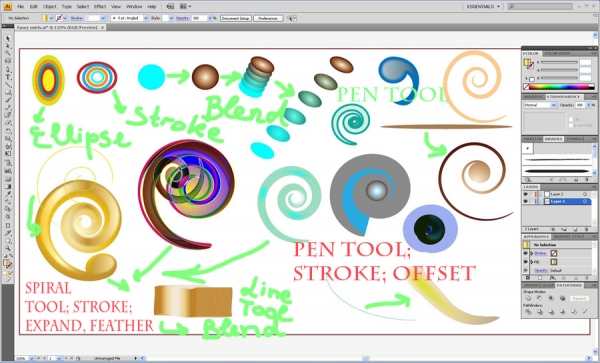The width and height of the screenshot is (600, 363).
Task: Expand the Fill attribute in Appearance
Action: point(532,262)
